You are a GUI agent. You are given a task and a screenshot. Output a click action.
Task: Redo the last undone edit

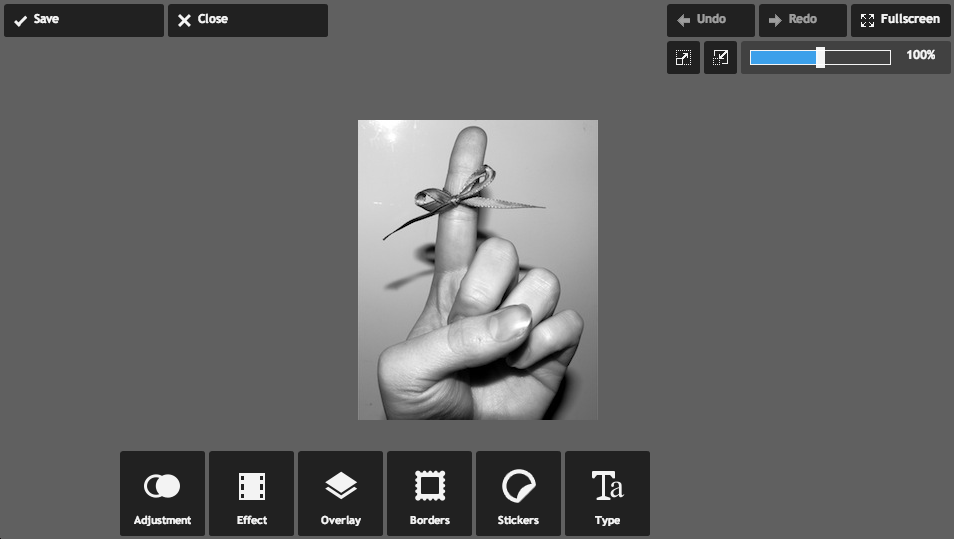tap(803, 20)
